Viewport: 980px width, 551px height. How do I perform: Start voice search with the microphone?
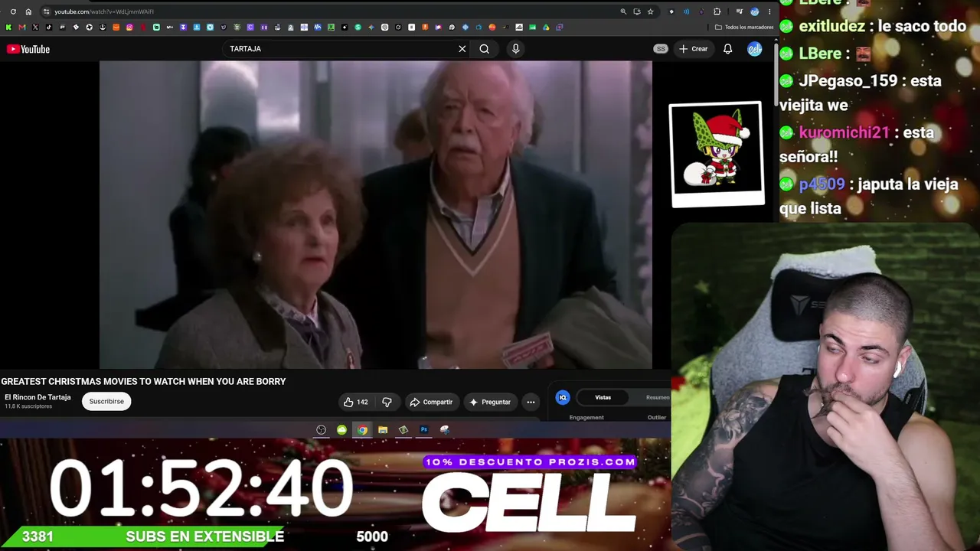[x=515, y=49]
